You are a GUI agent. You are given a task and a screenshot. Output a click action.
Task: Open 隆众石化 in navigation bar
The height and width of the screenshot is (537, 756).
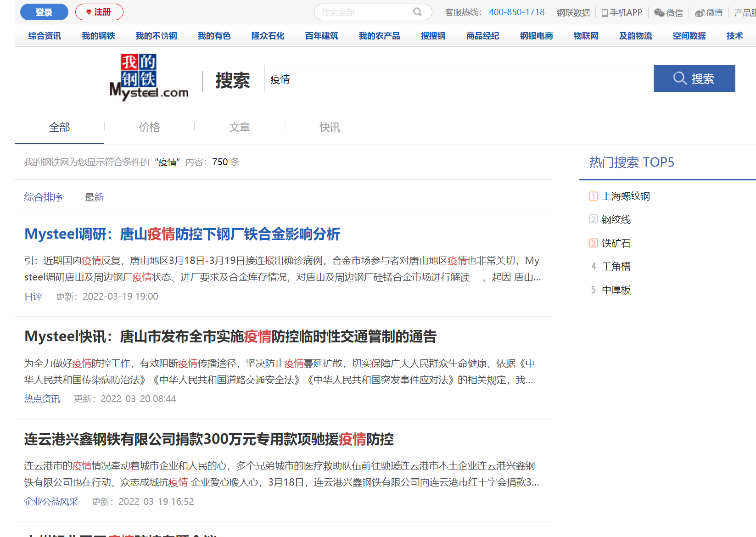(x=268, y=36)
